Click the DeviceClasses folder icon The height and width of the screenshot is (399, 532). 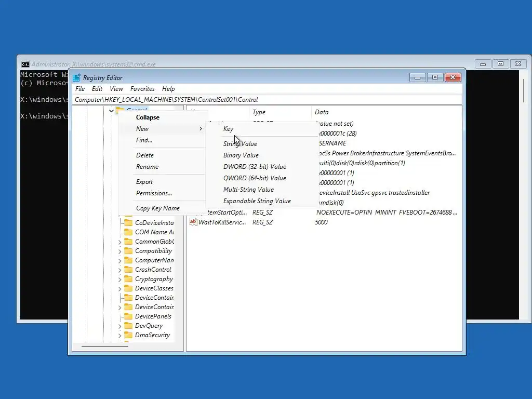pyautogui.click(x=128, y=288)
